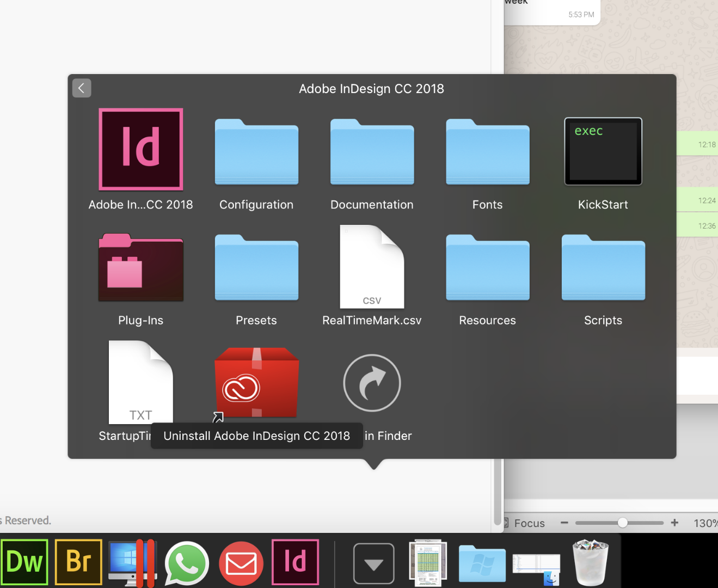Open Adobe Bridge from the Dock
This screenshot has height=588, width=718.
pyautogui.click(x=78, y=562)
